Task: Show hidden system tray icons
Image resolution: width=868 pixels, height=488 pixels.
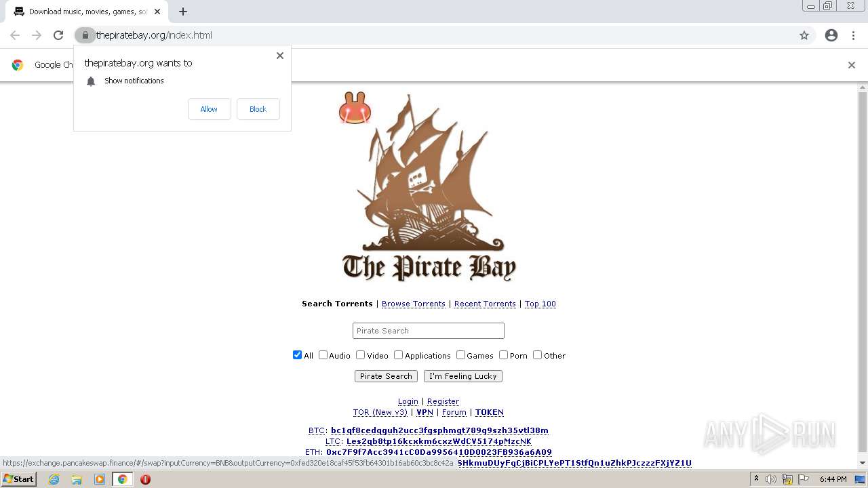Action: tap(756, 479)
